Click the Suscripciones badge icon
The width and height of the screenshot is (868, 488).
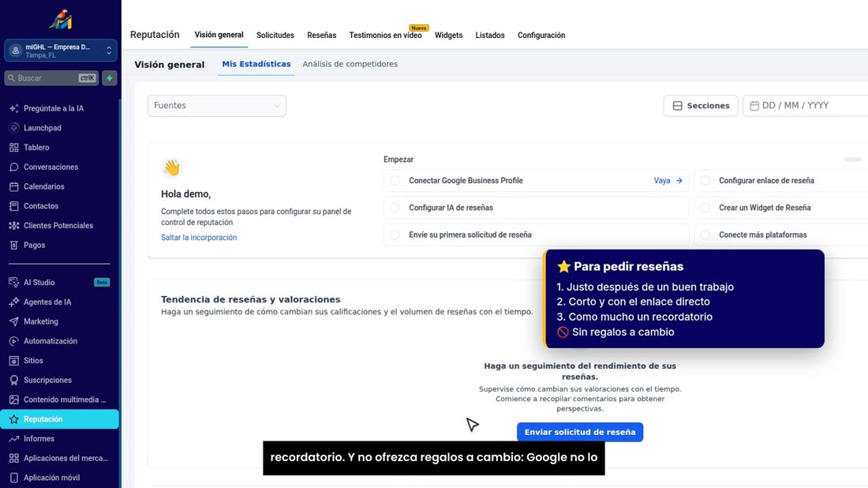coord(14,380)
